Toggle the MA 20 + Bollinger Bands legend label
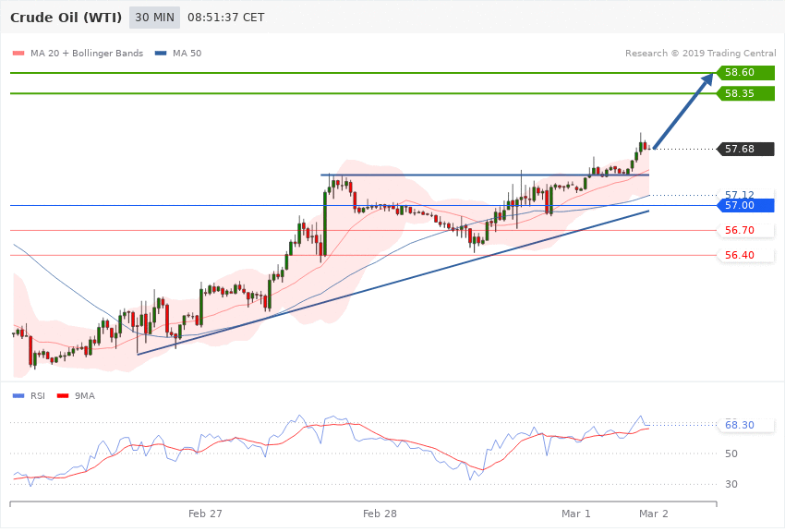The height and width of the screenshot is (532, 785). [89, 54]
